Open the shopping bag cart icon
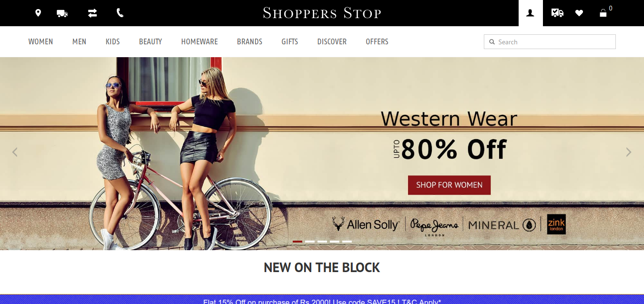The height and width of the screenshot is (304, 644). 603,13
